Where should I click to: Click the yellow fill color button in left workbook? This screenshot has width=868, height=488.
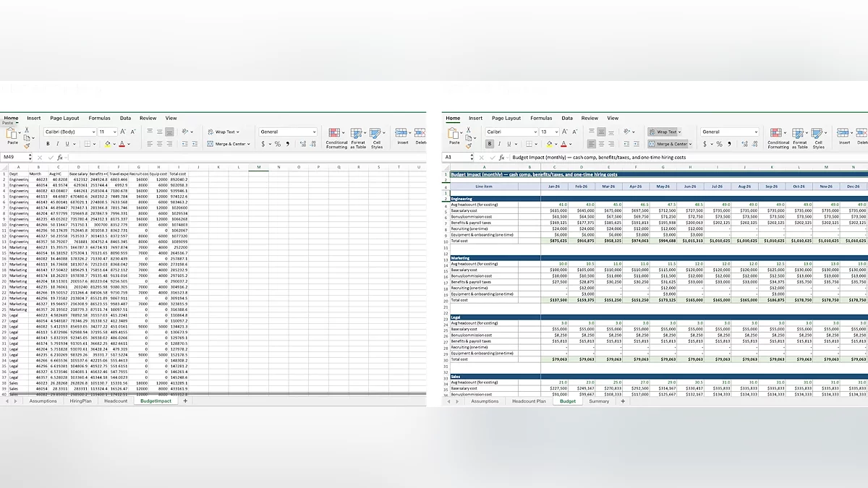pos(106,144)
